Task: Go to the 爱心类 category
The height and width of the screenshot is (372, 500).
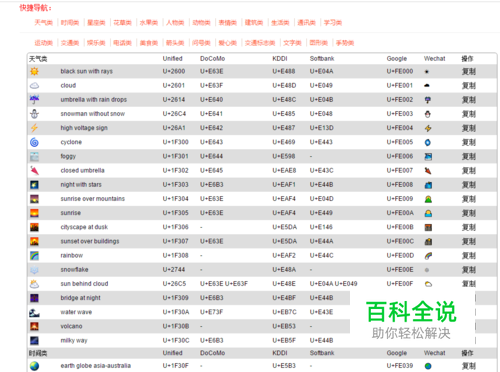Action: [228, 43]
